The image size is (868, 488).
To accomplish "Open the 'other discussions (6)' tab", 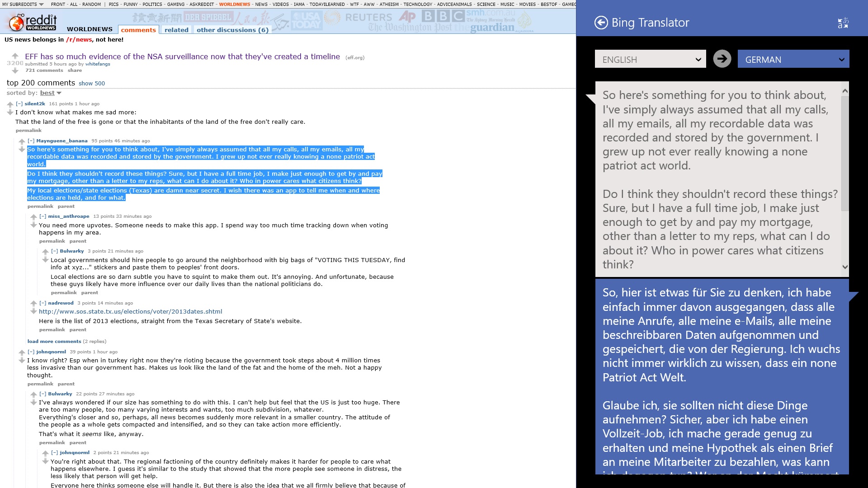I will tap(232, 30).
